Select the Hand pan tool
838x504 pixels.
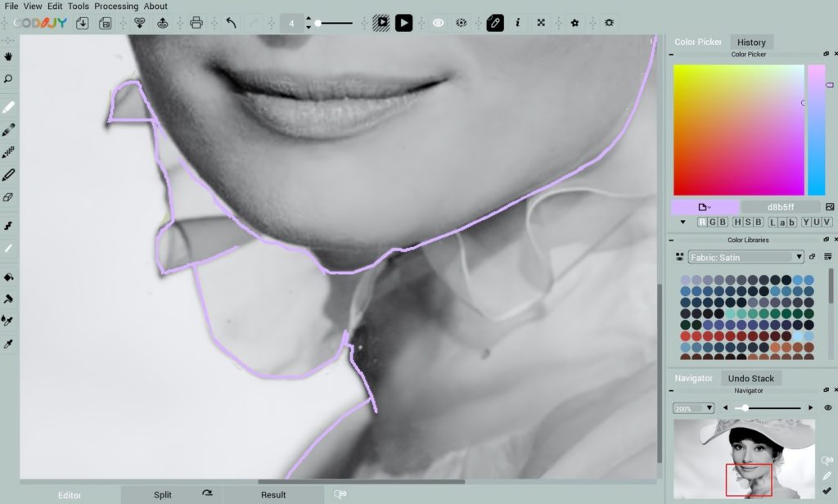pos(9,56)
